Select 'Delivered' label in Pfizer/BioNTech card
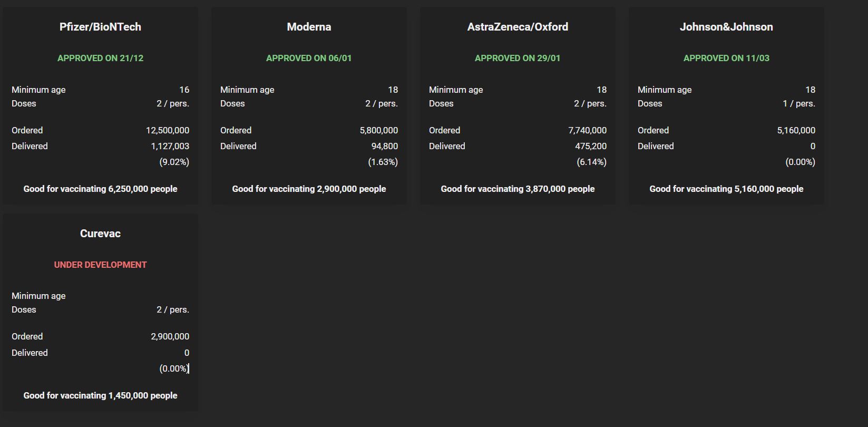Image resolution: width=868 pixels, height=427 pixels. coord(30,146)
